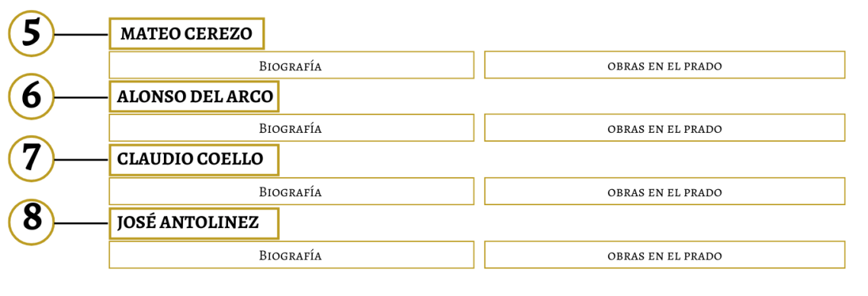This screenshot has height=296, width=868.
Task: Click the connector line beside José Antolinez
Action: click(82, 223)
